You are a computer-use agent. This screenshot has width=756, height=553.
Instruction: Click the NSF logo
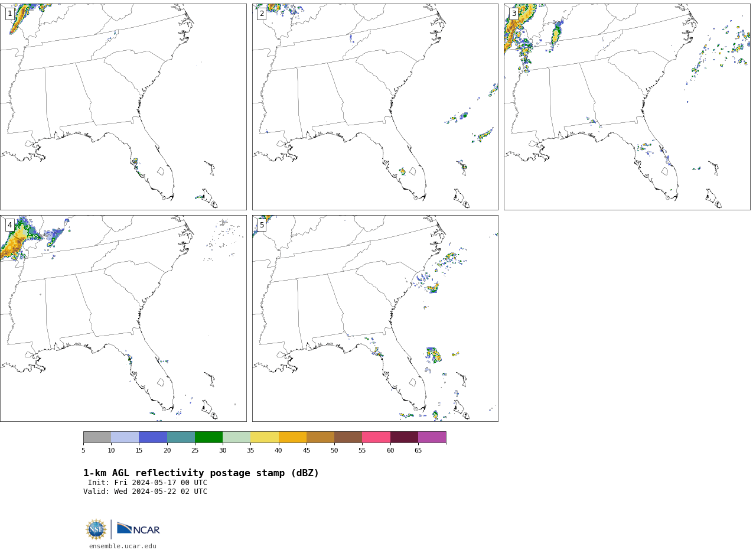point(96,529)
